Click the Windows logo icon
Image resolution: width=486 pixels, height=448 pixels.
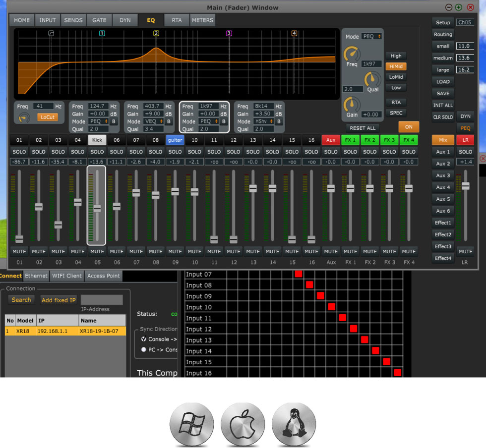191,425
